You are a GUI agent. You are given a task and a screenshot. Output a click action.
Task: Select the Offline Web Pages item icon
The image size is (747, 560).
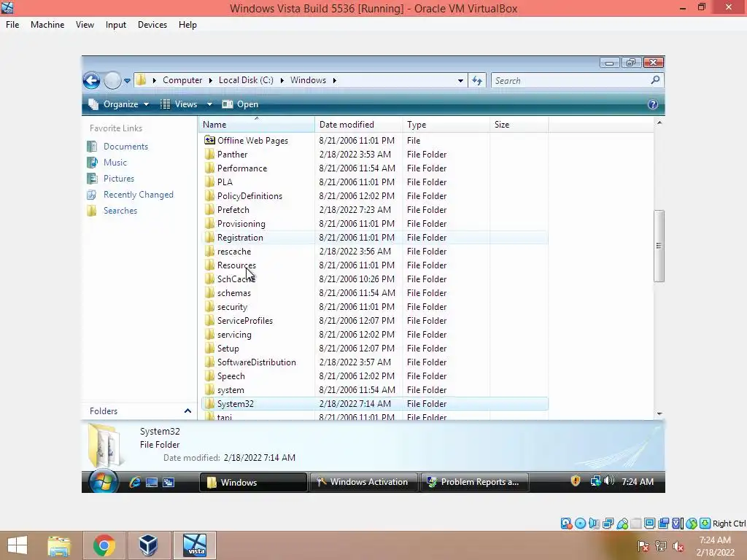click(x=209, y=140)
